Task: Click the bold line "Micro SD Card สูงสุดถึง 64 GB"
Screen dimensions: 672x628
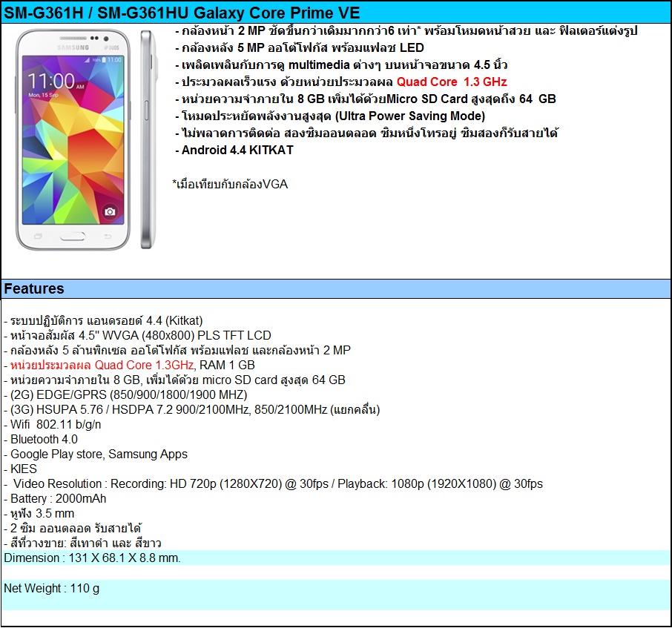Action: click(366, 99)
